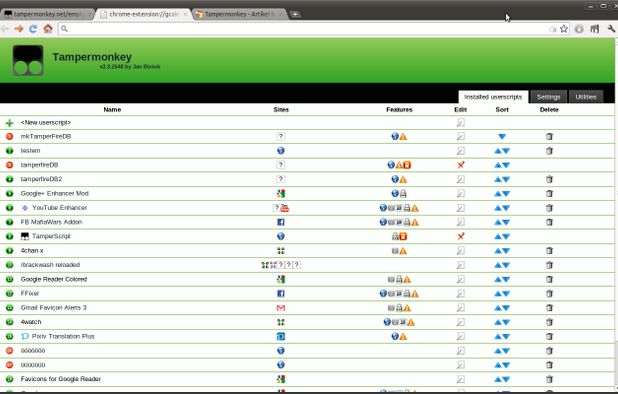Open a new browser tab
618x394 pixels.
click(x=295, y=15)
